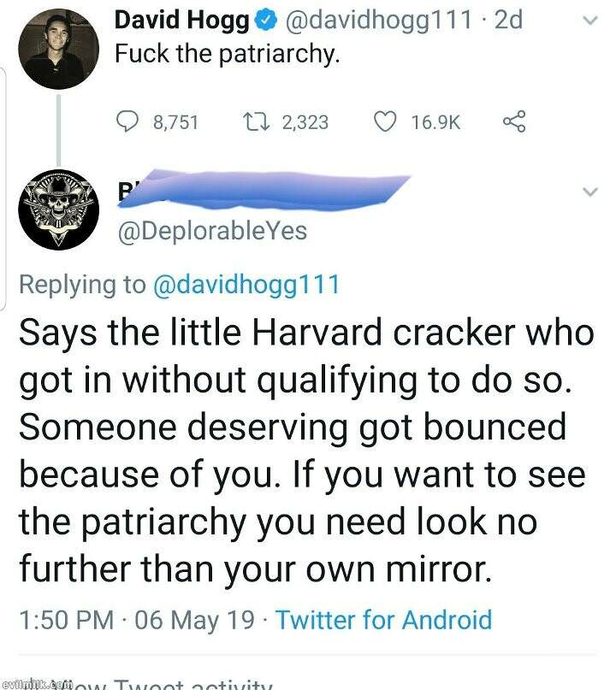
Task: Tap the share icon on the top tweet
Action: [512, 121]
